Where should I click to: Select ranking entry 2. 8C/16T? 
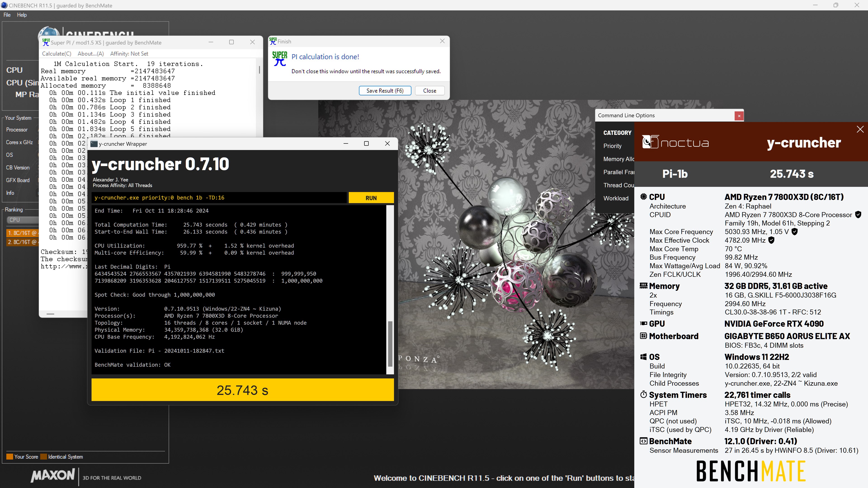click(x=22, y=242)
